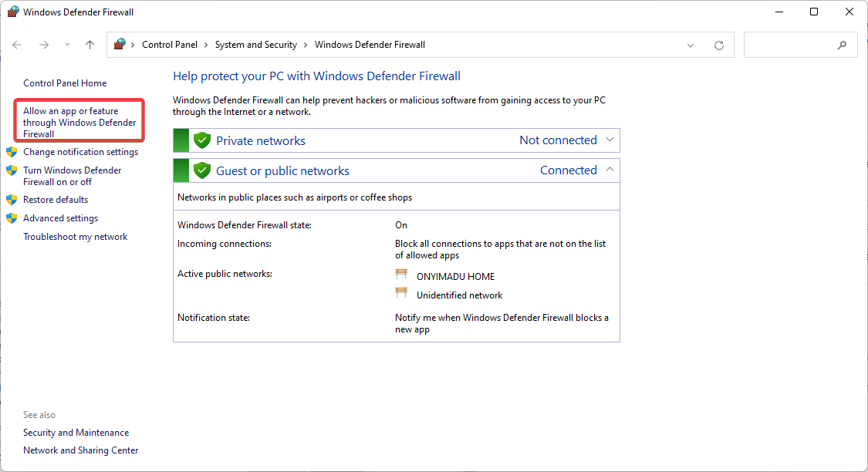Click Windows Defender Firewall state label

[244, 225]
